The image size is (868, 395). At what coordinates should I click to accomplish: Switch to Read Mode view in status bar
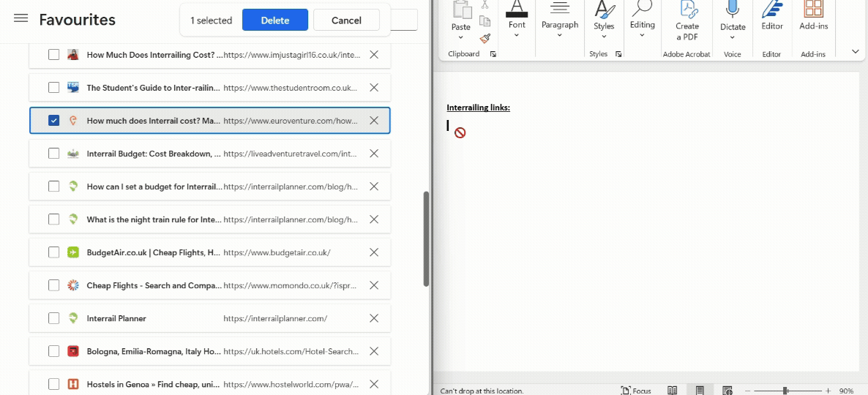[x=672, y=391]
